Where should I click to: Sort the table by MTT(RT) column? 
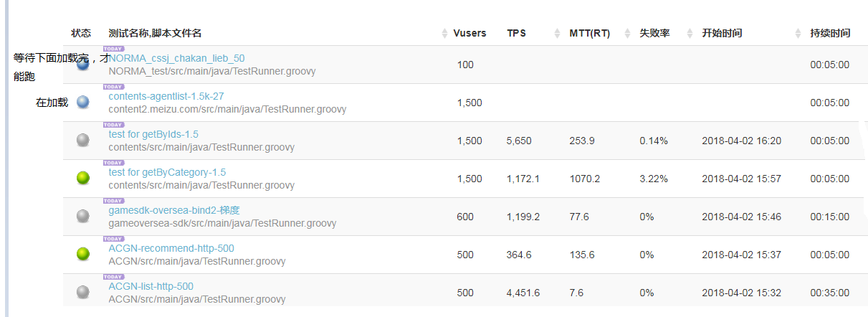pyautogui.click(x=589, y=33)
